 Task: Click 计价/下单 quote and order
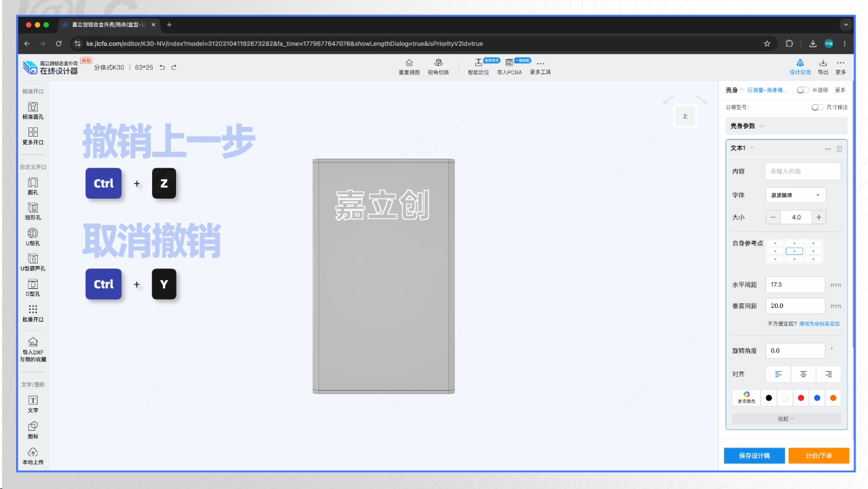pos(819,456)
